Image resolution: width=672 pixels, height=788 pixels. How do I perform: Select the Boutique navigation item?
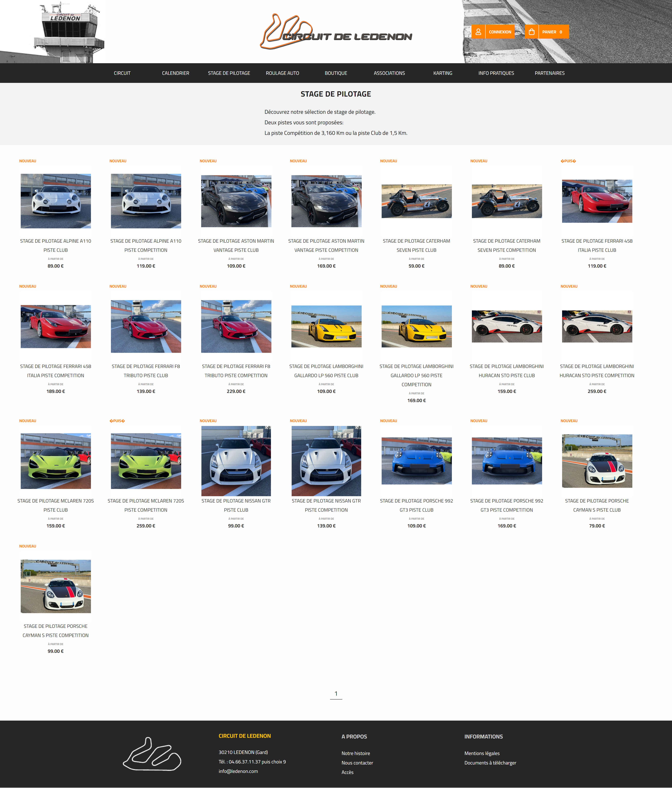336,73
